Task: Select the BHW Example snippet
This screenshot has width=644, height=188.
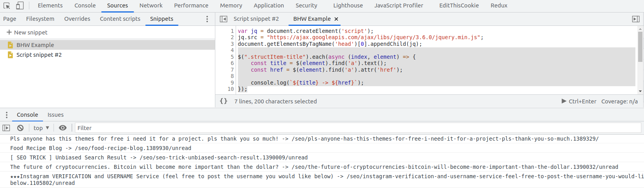Action: pos(107,45)
